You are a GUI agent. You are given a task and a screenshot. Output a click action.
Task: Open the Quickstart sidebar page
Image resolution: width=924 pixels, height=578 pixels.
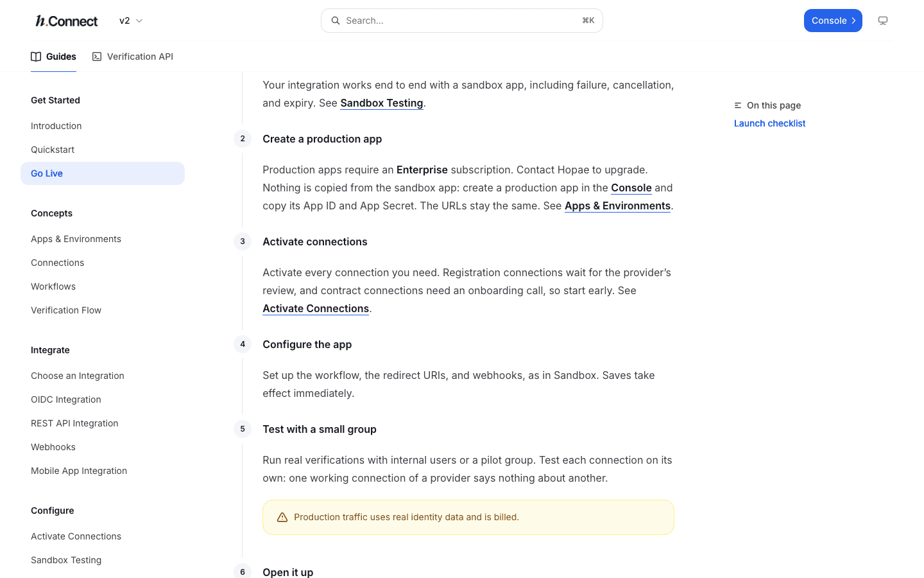tap(53, 150)
